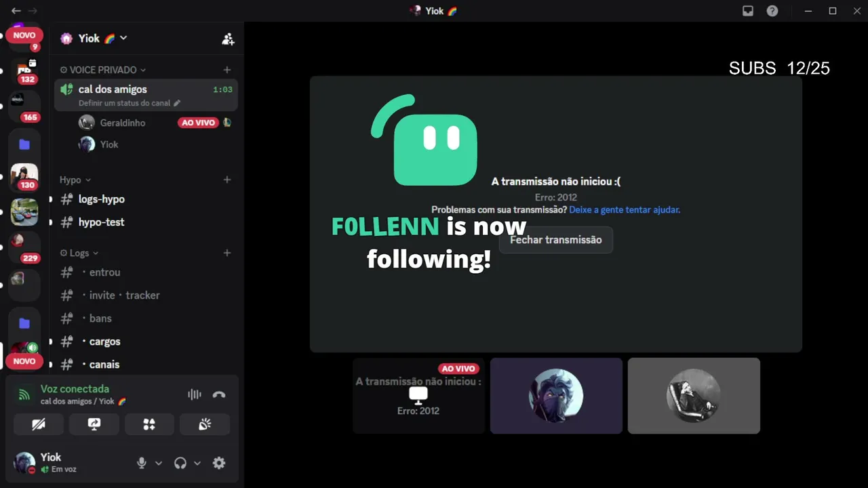The image size is (868, 488).
Task: Open the server with the 130 badge
Action: (x=24, y=176)
